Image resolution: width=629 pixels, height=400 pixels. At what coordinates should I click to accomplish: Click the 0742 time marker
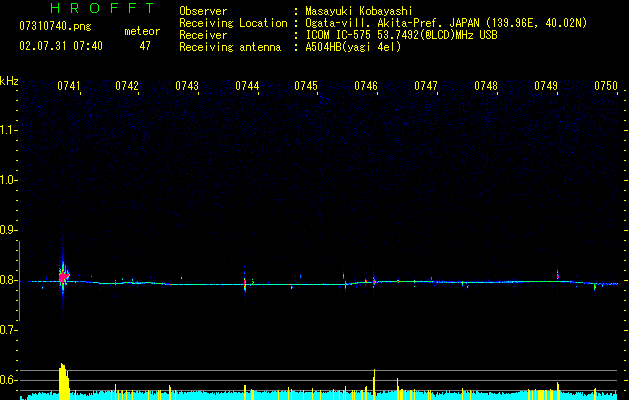tap(127, 86)
